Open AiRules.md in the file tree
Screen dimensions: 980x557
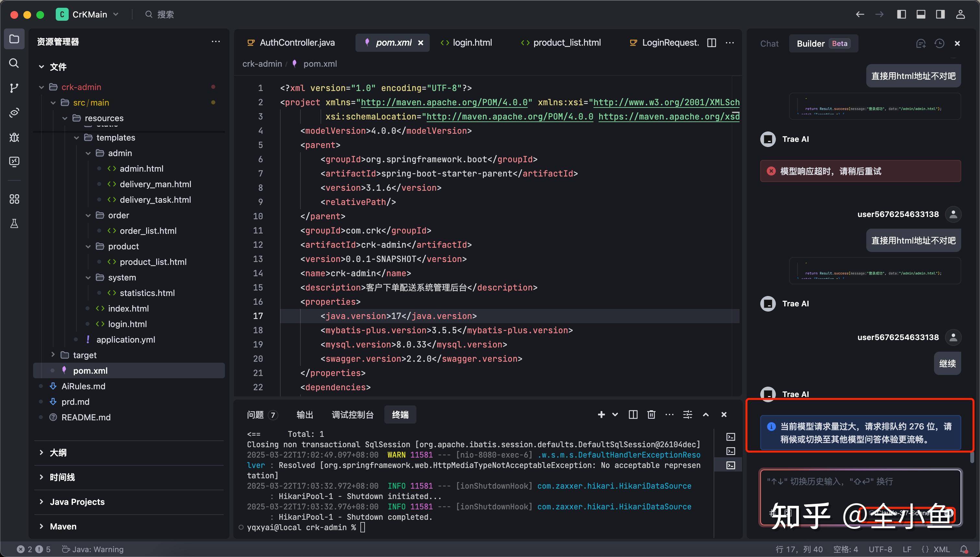tap(83, 386)
